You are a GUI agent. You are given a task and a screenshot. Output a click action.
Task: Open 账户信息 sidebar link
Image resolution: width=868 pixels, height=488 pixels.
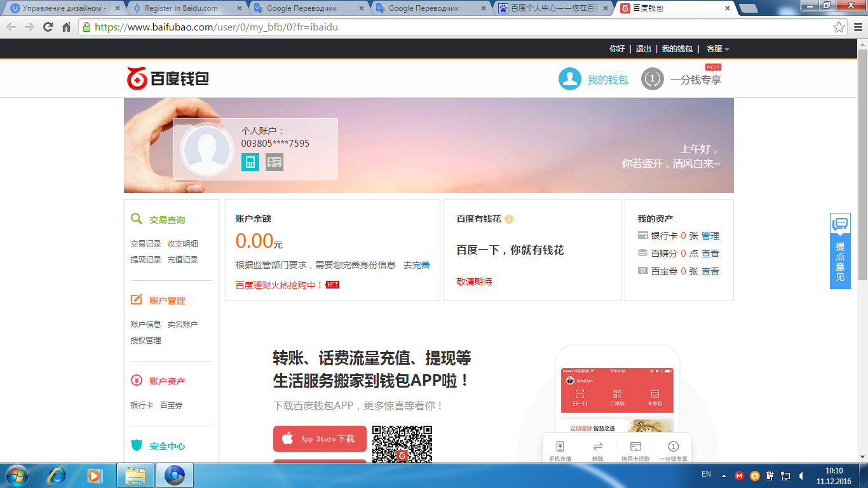146,324
